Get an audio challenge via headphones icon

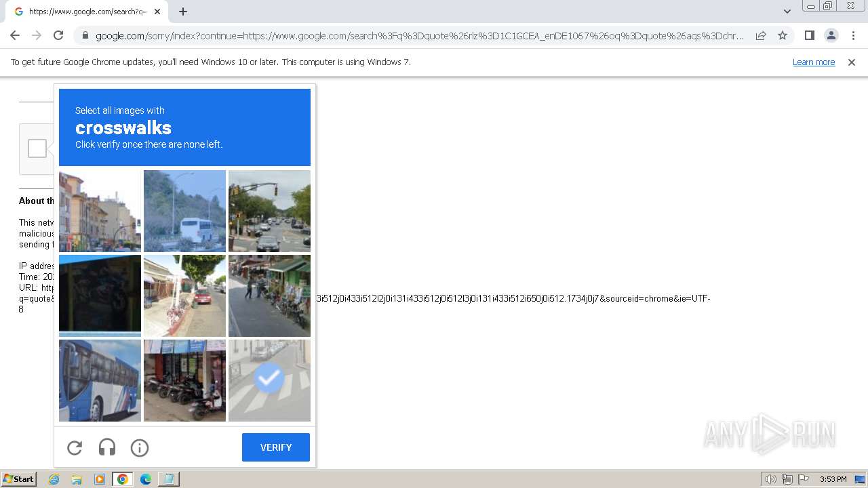[x=107, y=447]
